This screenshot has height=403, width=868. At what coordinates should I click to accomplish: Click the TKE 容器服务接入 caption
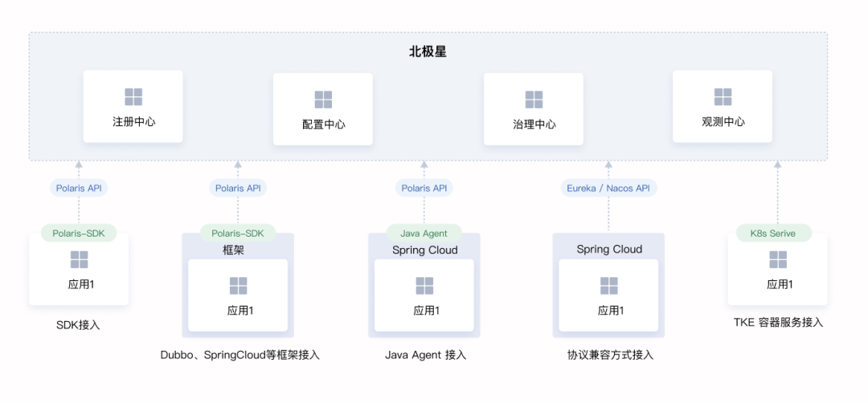pyautogui.click(x=778, y=323)
